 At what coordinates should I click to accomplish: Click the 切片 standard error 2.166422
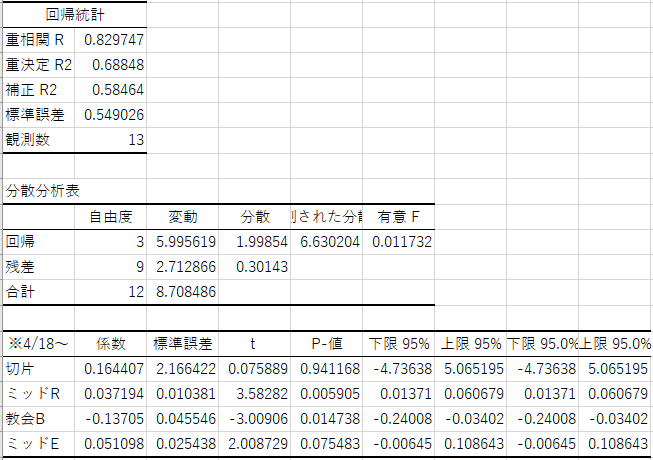point(182,369)
